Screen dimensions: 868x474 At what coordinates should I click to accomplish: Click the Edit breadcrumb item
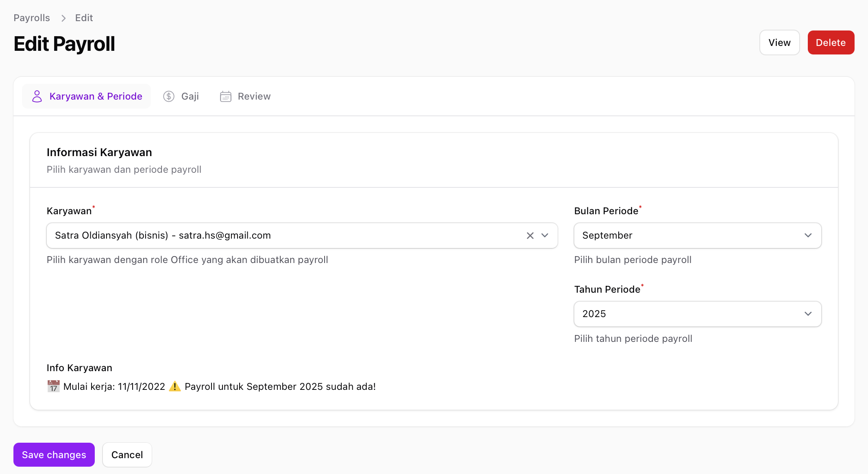[x=84, y=18]
